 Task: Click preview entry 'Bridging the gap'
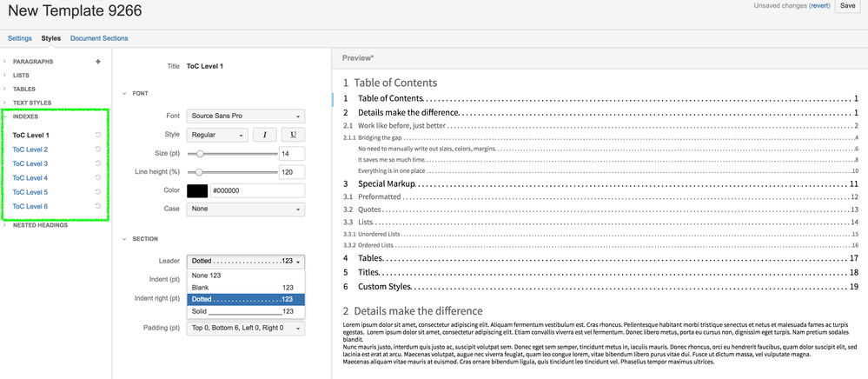tap(380, 137)
